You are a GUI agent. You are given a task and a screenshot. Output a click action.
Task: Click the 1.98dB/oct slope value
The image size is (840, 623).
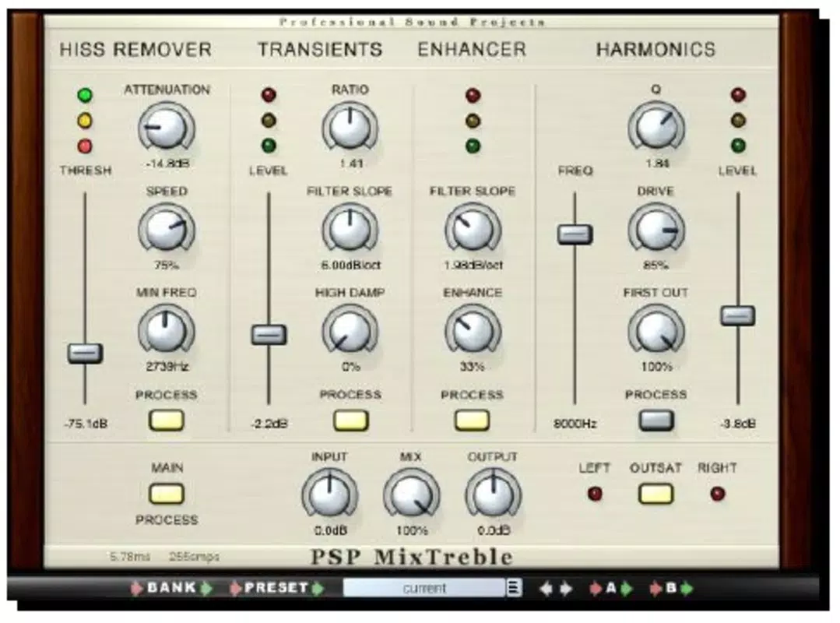(473, 265)
